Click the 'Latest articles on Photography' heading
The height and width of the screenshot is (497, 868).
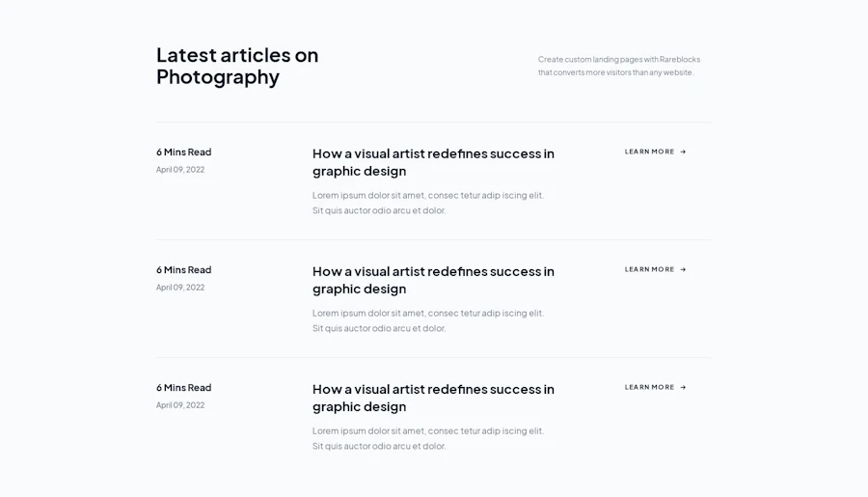click(x=237, y=66)
